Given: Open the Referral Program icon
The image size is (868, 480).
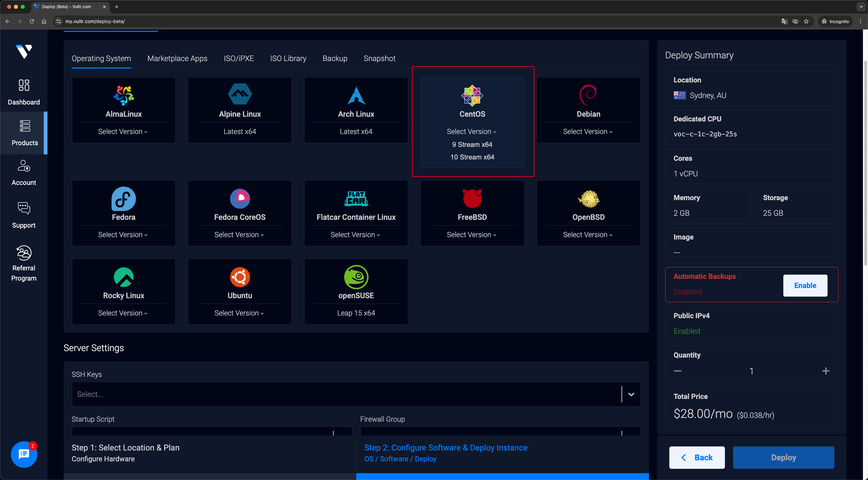Looking at the screenshot, I should (x=24, y=253).
